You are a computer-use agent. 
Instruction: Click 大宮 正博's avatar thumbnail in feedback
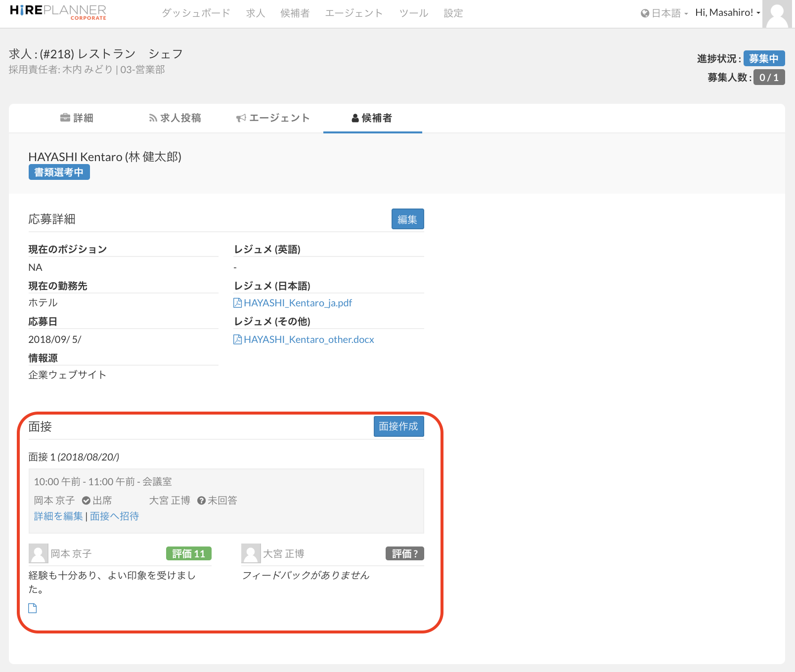[x=251, y=553]
